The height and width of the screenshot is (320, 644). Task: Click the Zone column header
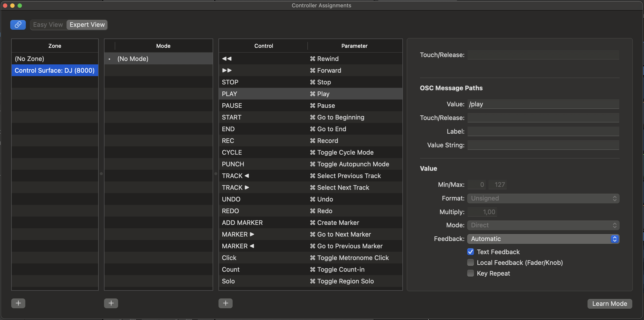55,46
